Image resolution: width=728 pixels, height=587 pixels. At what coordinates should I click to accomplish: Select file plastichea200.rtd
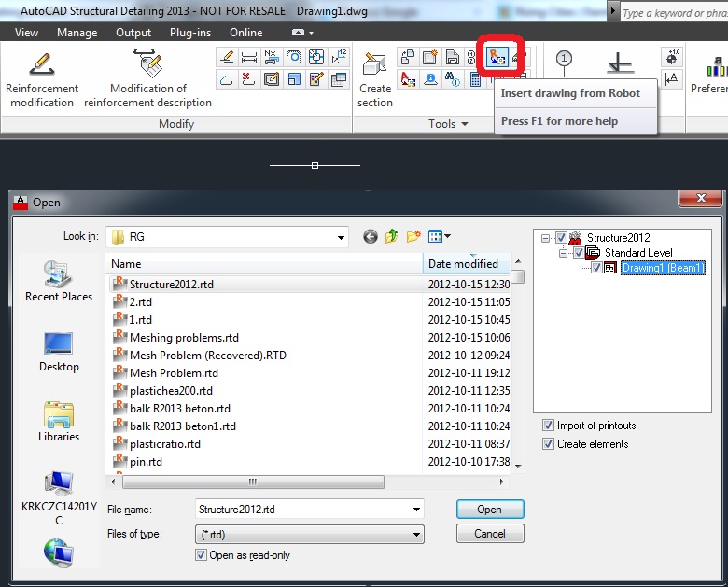[x=171, y=391]
